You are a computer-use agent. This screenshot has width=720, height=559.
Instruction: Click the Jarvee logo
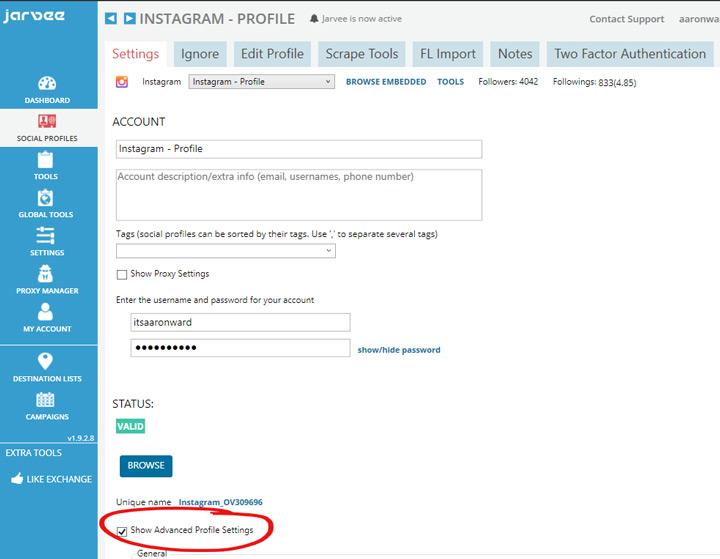[x=34, y=16]
